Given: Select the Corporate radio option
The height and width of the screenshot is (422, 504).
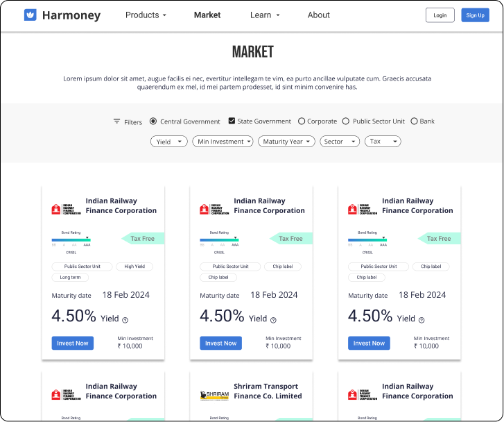Looking at the screenshot, I should click(x=302, y=121).
